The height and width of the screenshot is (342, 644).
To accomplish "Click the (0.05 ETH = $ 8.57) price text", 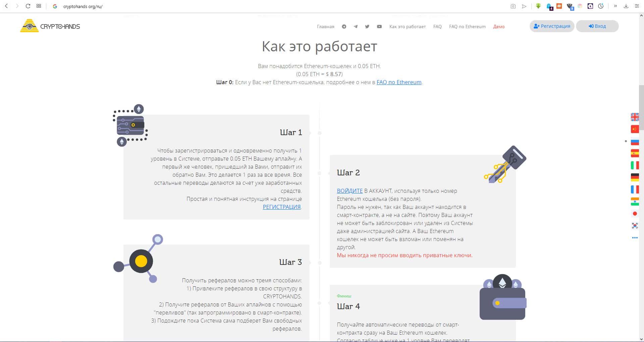I will tap(319, 74).
